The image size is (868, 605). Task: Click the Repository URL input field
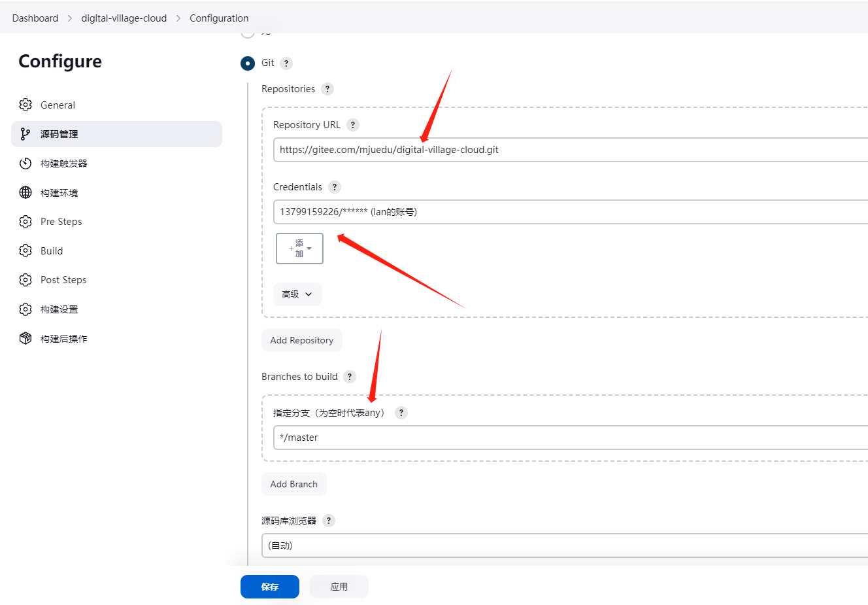(x=569, y=150)
